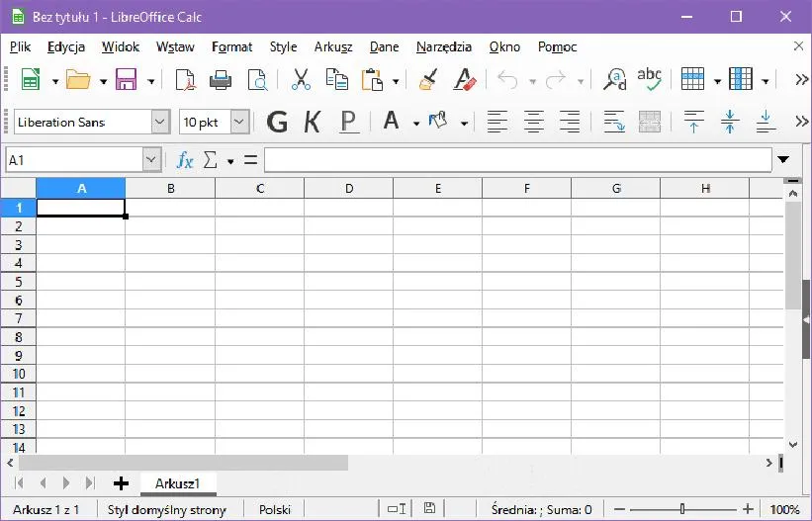Toggle merge and center cells
The image size is (812, 521).
pos(650,123)
